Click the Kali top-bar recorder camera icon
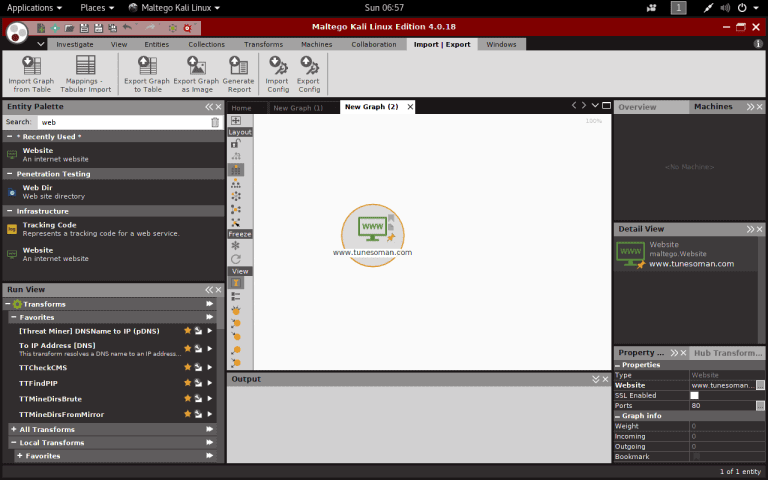The height and width of the screenshot is (480, 768). pos(651,8)
